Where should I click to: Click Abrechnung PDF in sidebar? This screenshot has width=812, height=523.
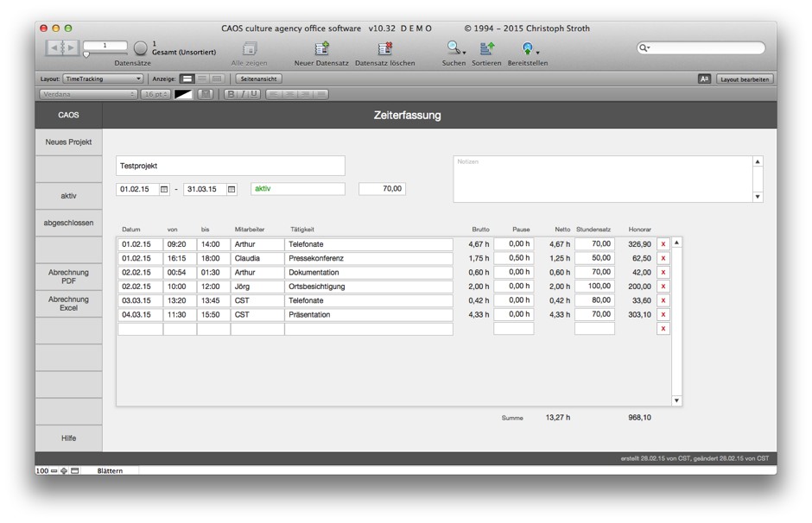coord(68,277)
